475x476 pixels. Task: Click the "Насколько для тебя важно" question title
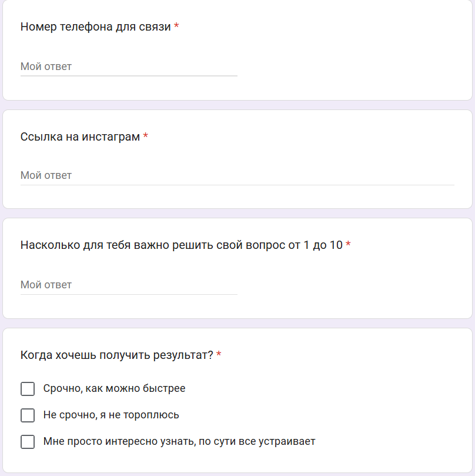click(181, 245)
